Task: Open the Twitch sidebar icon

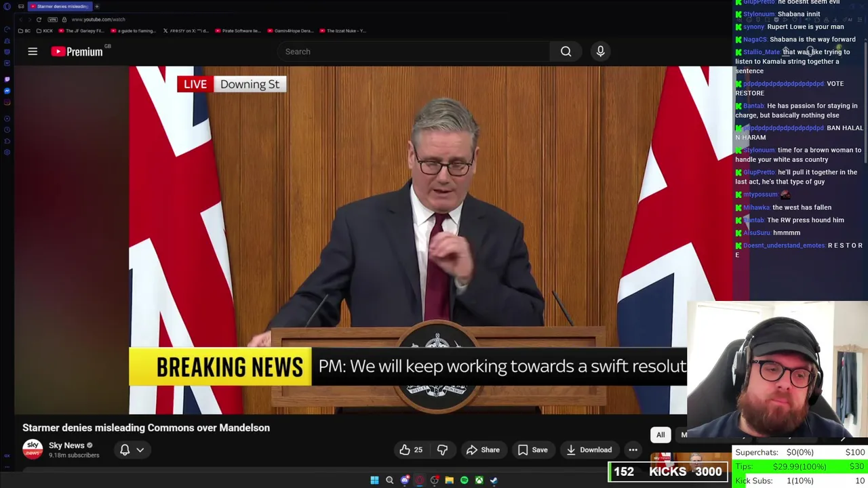Action: point(7,79)
